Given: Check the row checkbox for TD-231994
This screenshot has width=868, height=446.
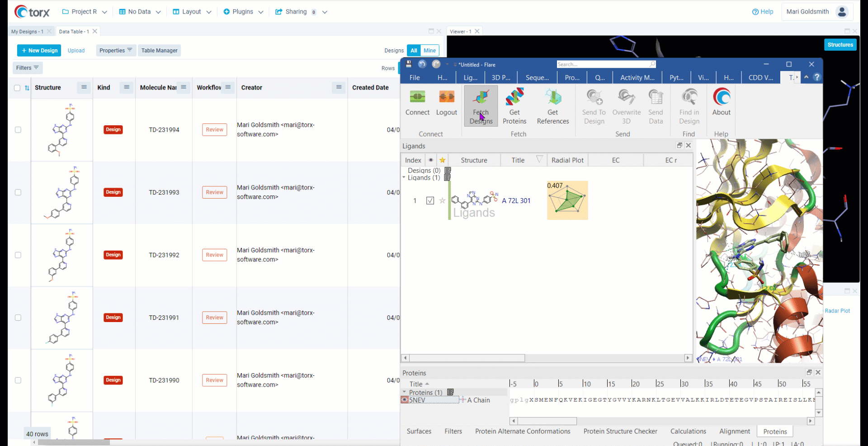Looking at the screenshot, I should (x=18, y=130).
